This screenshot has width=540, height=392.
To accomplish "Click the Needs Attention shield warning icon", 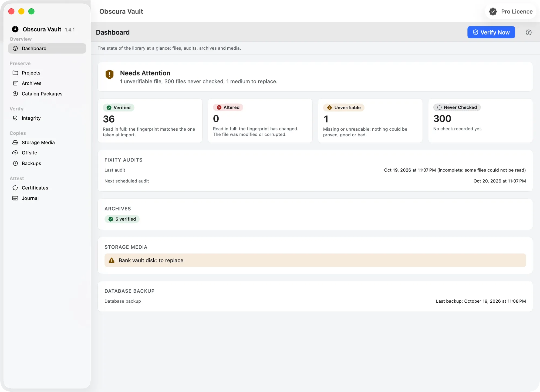I will pyautogui.click(x=109, y=75).
